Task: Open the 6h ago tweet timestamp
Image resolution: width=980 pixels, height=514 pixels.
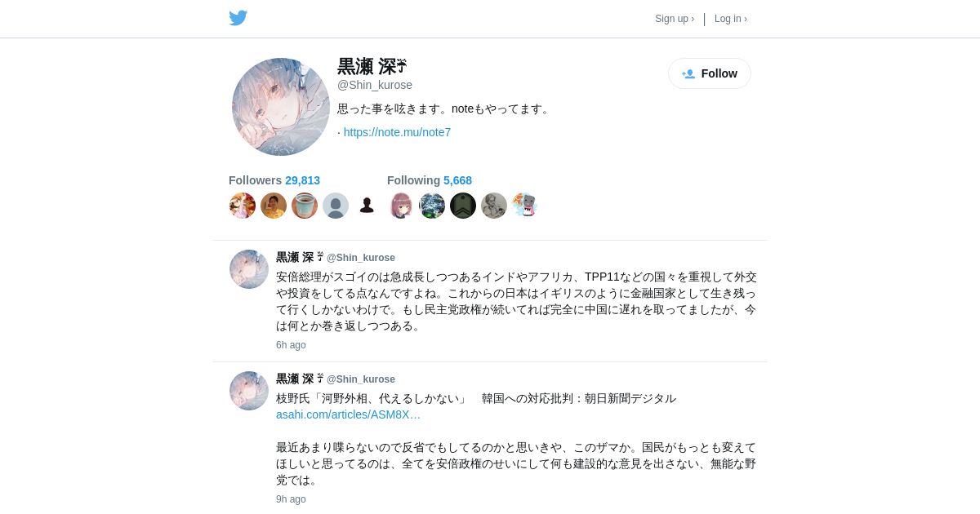Action: click(x=291, y=345)
